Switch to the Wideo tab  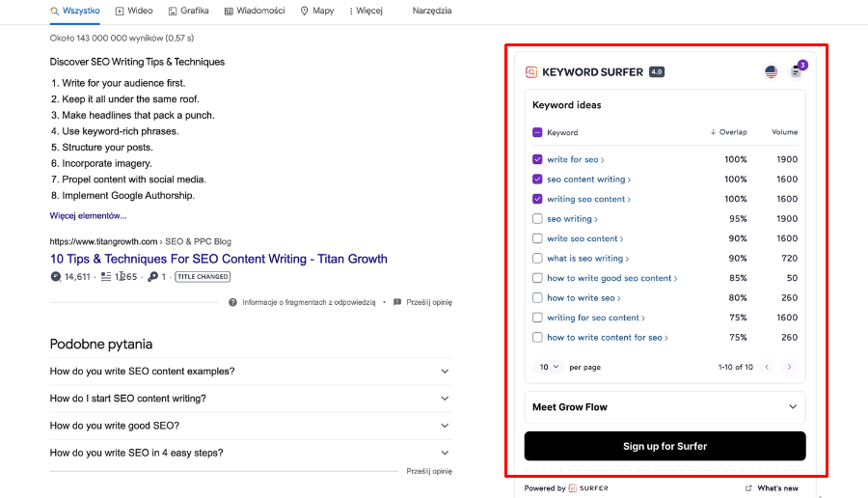point(134,11)
